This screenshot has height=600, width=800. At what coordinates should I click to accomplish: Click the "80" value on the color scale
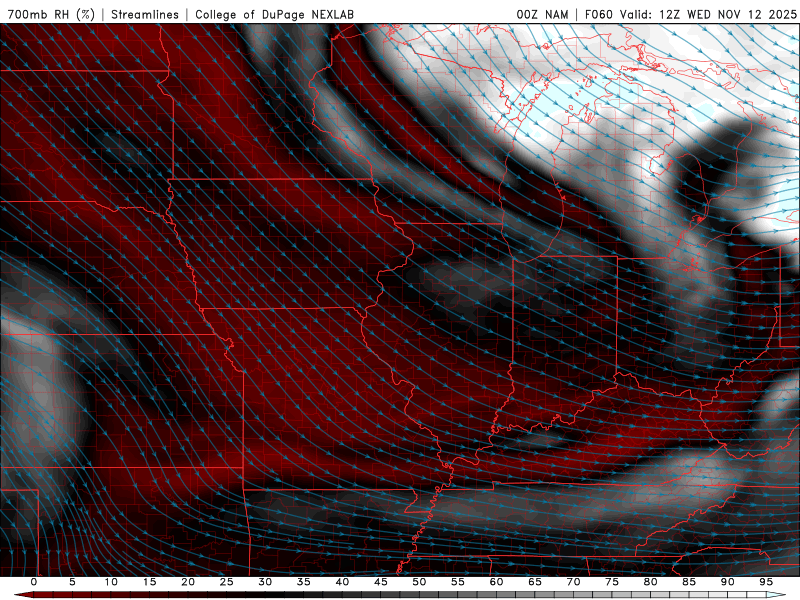point(650,582)
